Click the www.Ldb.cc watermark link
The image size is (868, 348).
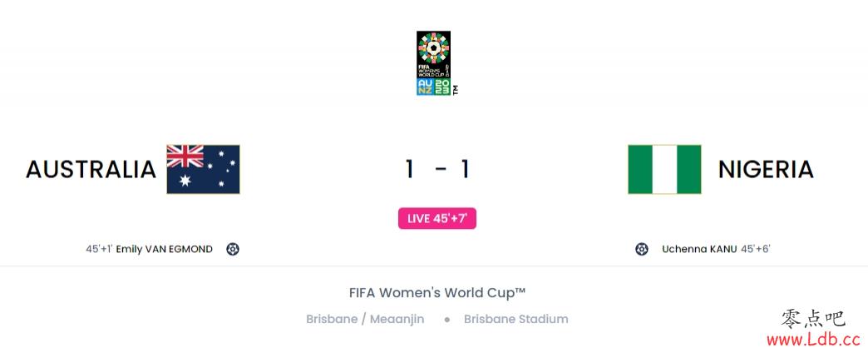click(813, 339)
